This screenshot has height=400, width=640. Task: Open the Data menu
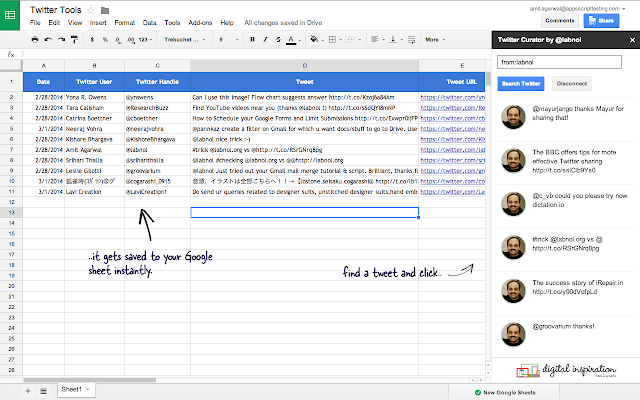(x=149, y=23)
